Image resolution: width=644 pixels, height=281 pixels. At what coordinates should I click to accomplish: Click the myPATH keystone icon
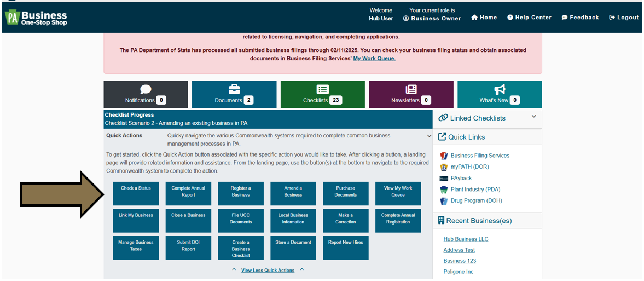(444, 167)
